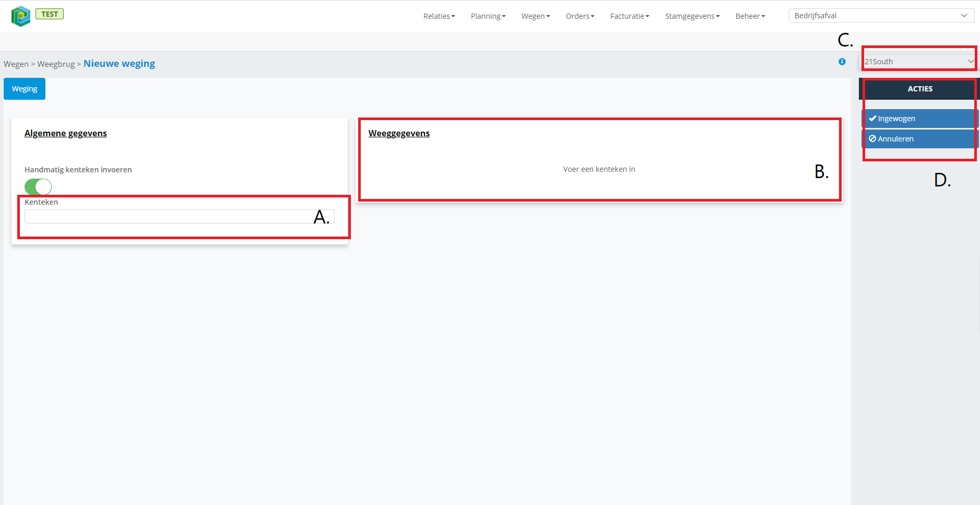Click Wegen in the breadcrumb

pos(16,64)
